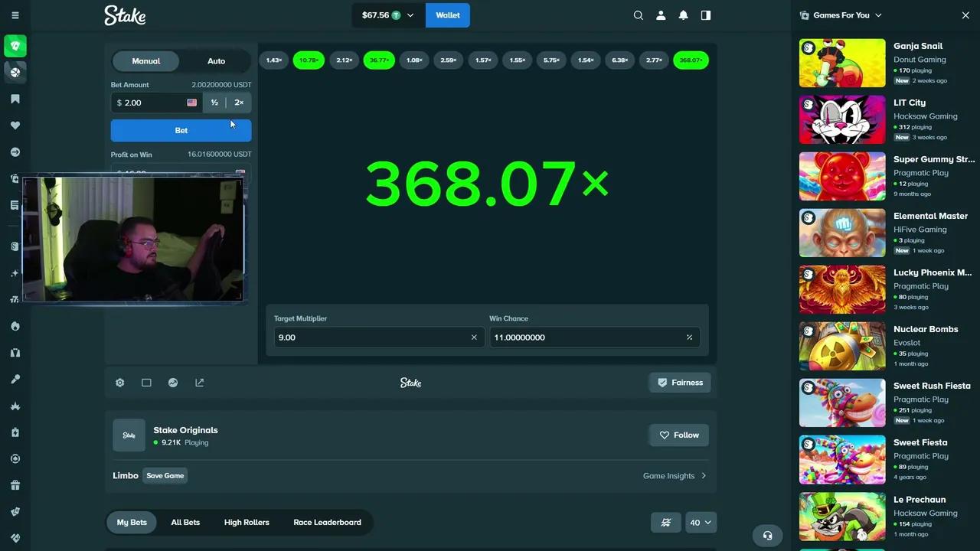The height and width of the screenshot is (551, 980).
Task: Open favourites heart icon in the sidebar
Action: pyautogui.click(x=15, y=126)
